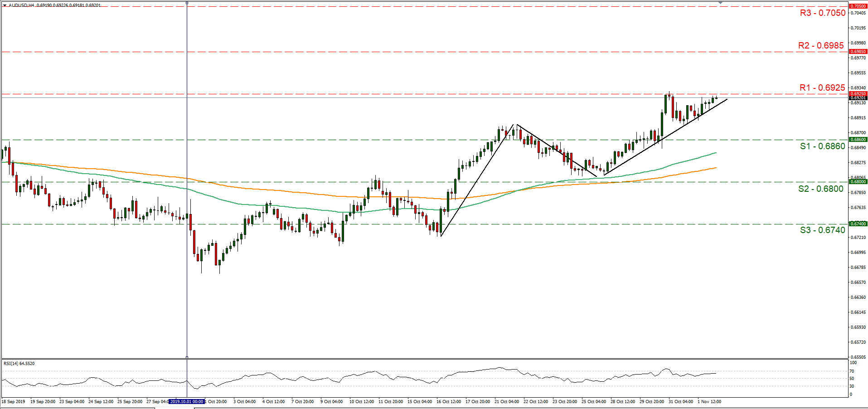This screenshot has height=409, width=868.
Task: Click the green 0.68000 price tag
Action: tap(858, 182)
